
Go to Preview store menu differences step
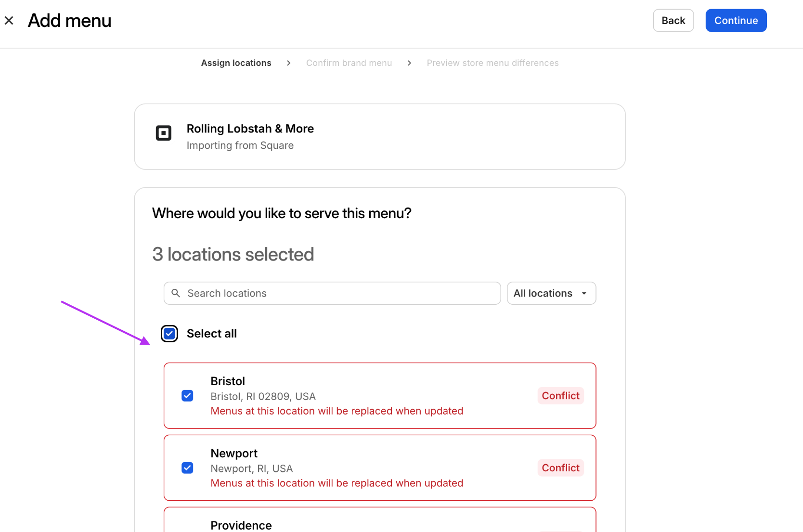[492, 63]
